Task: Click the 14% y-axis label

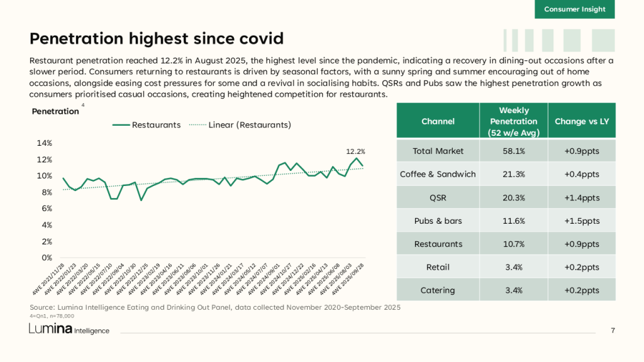Action: (44, 143)
